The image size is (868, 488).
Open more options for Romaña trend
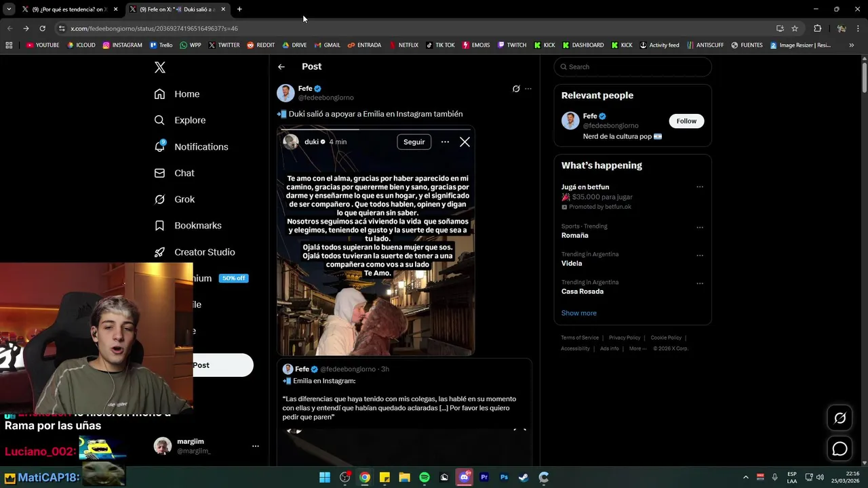tap(700, 227)
